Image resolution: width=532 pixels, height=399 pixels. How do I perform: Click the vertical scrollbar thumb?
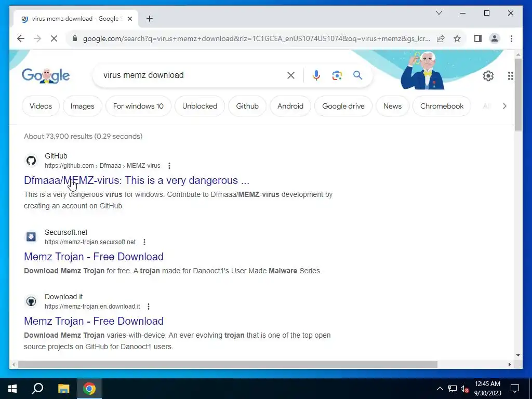click(x=518, y=95)
